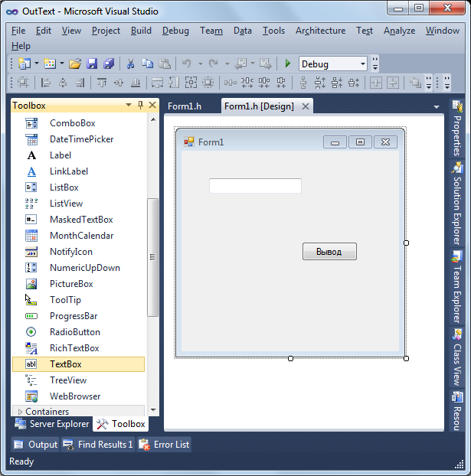Image resolution: width=471 pixels, height=476 pixels.
Task: Open the Error List tab
Action: tap(164, 445)
